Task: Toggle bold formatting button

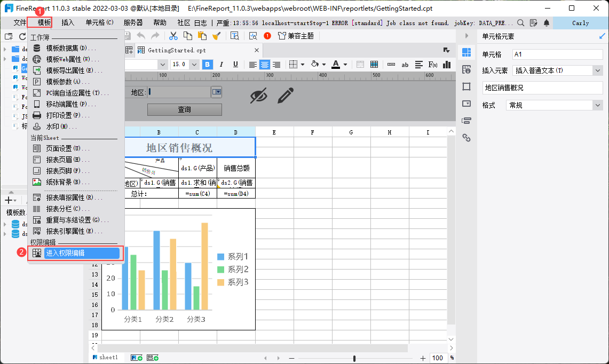Action: point(208,65)
